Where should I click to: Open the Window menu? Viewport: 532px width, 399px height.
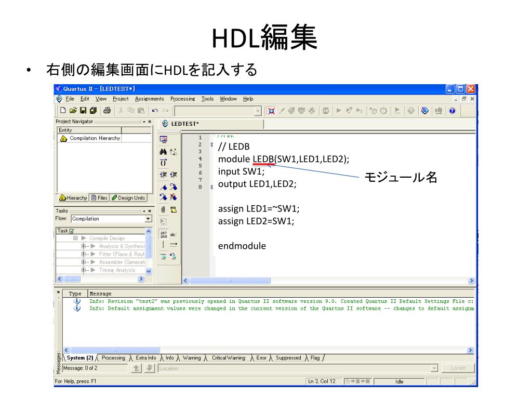pos(228,99)
